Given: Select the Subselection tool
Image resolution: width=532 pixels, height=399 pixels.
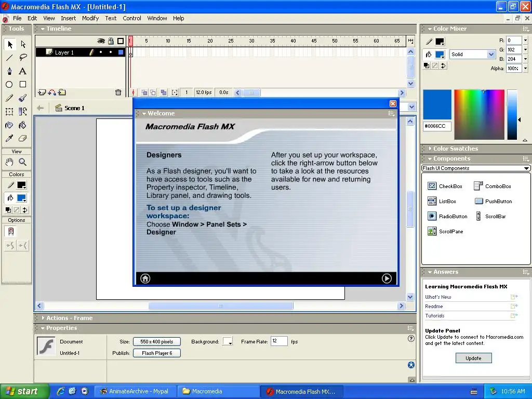Looking at the screenshot, I should click(23, 44).
